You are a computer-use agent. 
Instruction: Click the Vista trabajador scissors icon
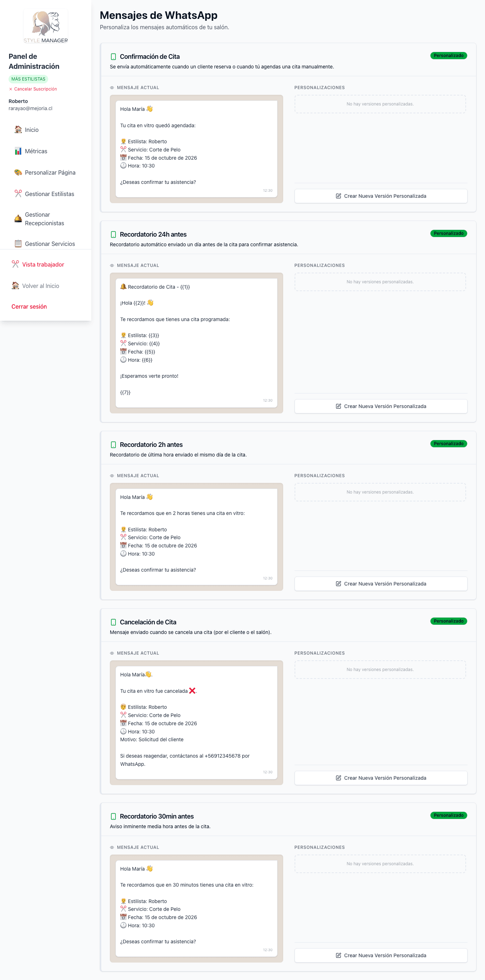(15, 264)
